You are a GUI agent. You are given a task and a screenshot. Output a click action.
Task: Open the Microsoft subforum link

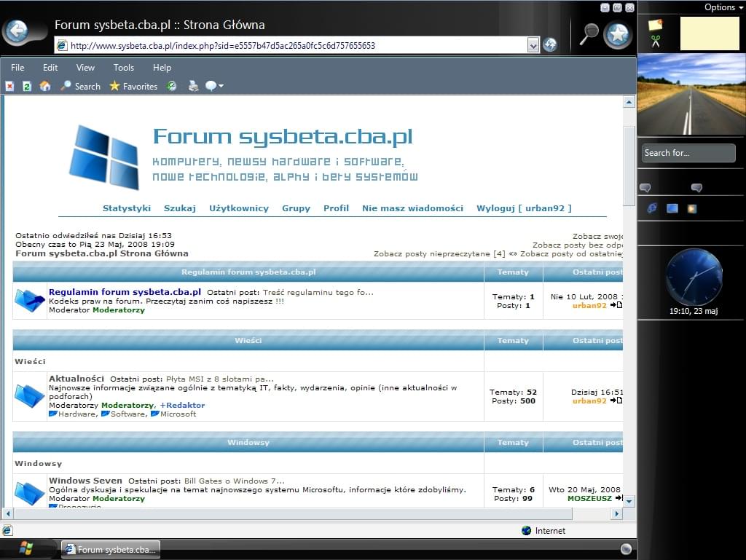pyautogui.click(x=178, y=414)
